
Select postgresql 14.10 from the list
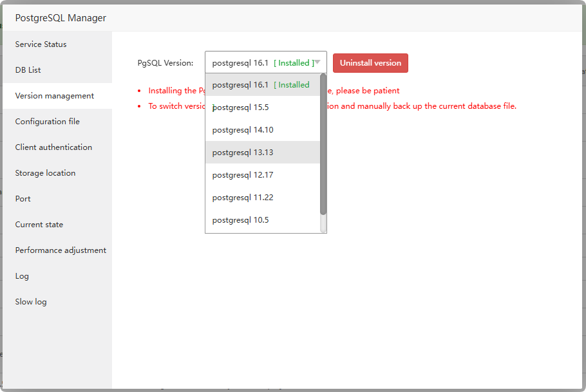pos(262,129)
